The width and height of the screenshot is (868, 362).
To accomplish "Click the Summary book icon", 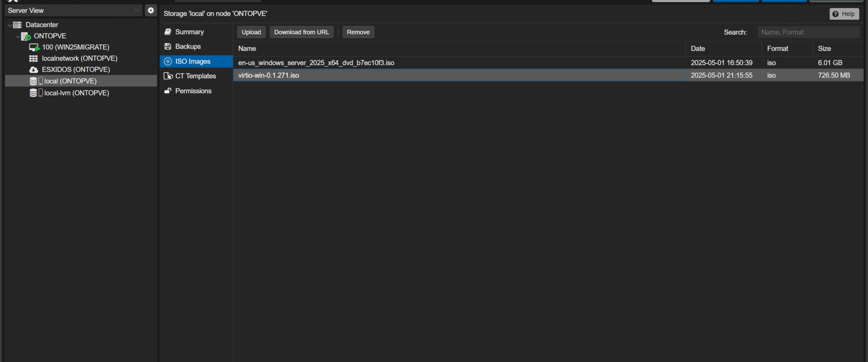I will click(168, 32).
